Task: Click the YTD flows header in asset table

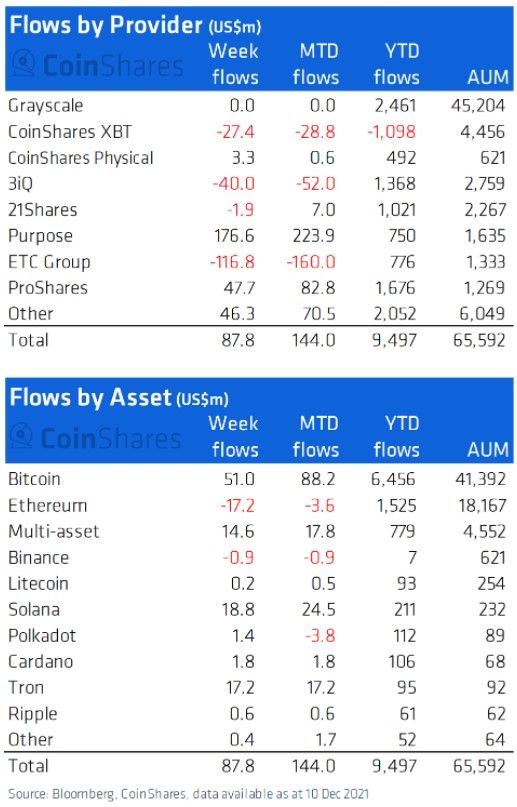Action: (397, 436)
